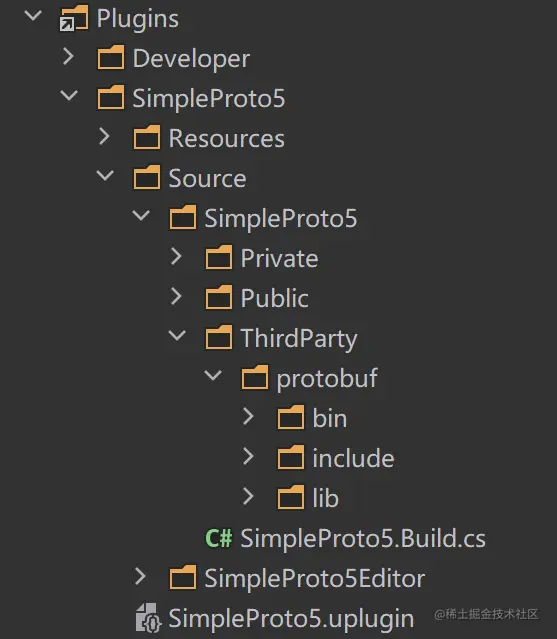
Task: Expand the Public folder chevron
Action: 176,296
